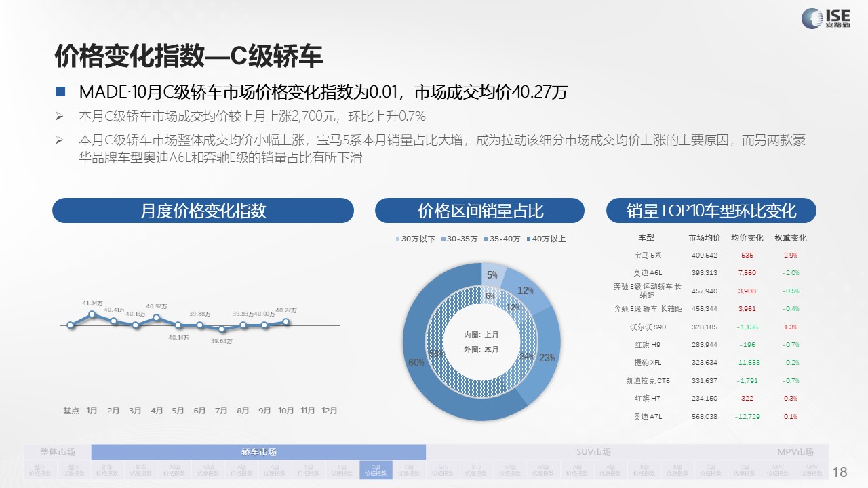Go to the 轿车 优惠指数 tab
Viewport: 868px width, 488px height.
(141, 470)
